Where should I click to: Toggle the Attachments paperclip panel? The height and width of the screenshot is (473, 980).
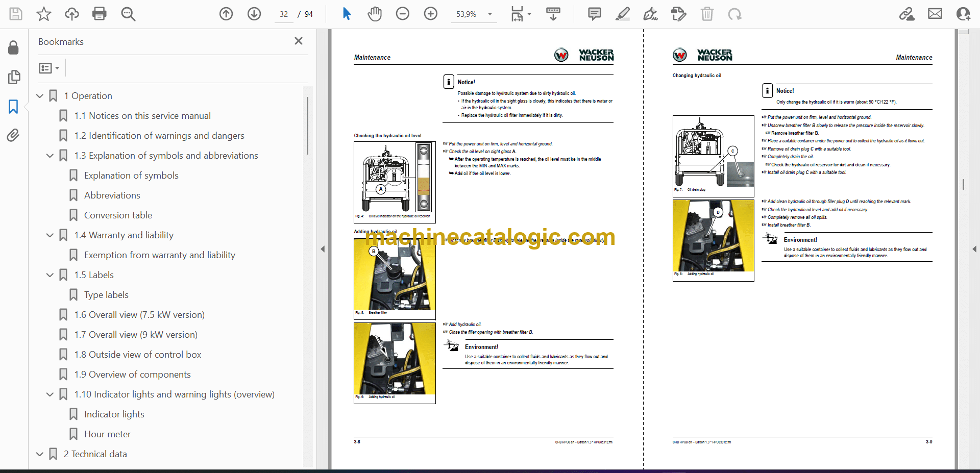(13, 135)
